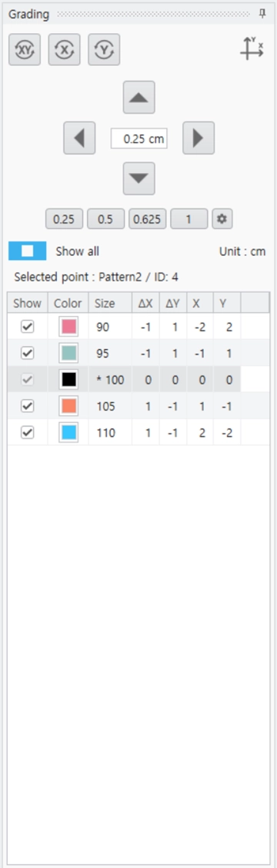Uncheck Show for size 110

27,433
